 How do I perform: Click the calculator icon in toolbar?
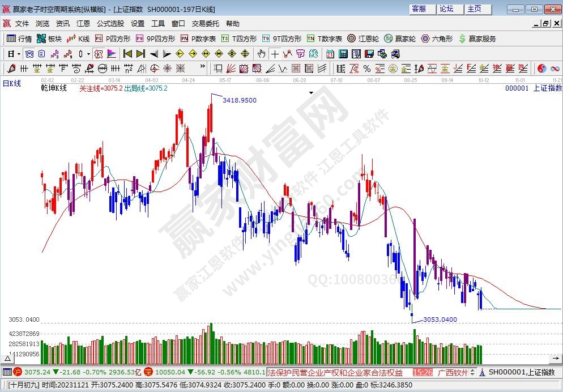click(x=343, y=54)
